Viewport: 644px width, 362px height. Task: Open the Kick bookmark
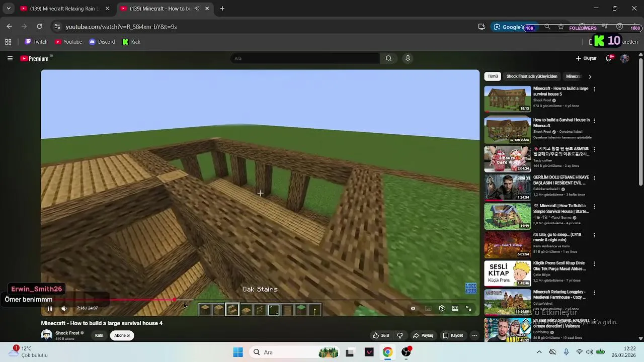[x=132, y=42]
